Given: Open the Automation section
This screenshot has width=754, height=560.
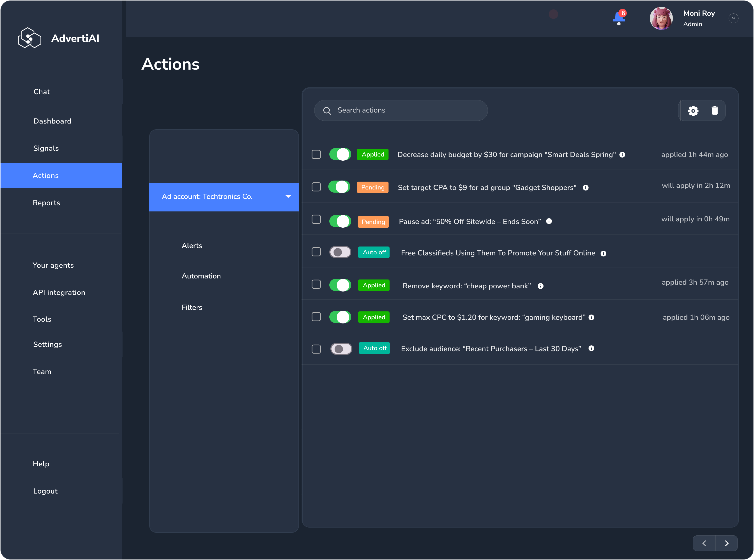Looking at the screenshot, I should (x=201, y=276).
